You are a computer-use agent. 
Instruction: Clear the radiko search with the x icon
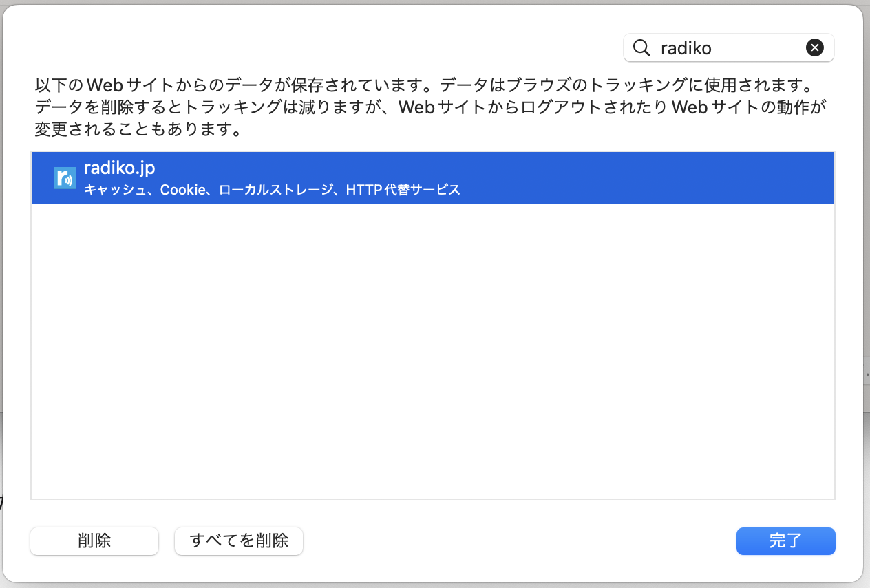(814, 47)
